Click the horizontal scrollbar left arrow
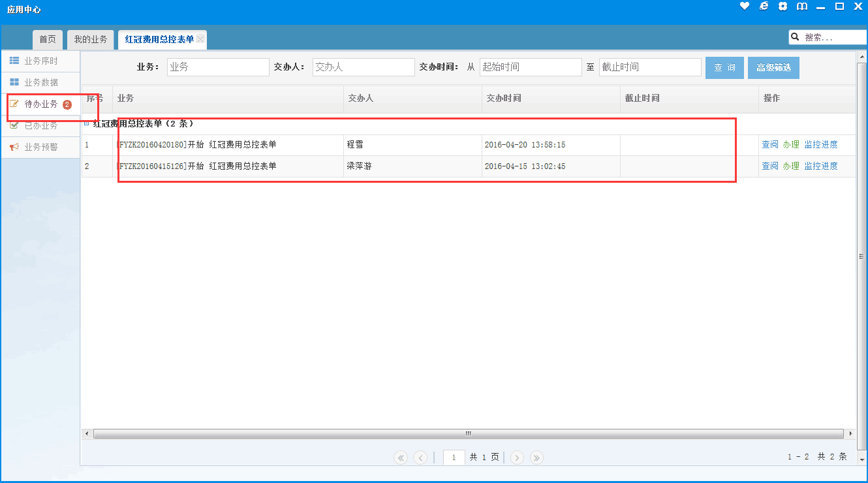868x483 pixels. tap(87, 433)
